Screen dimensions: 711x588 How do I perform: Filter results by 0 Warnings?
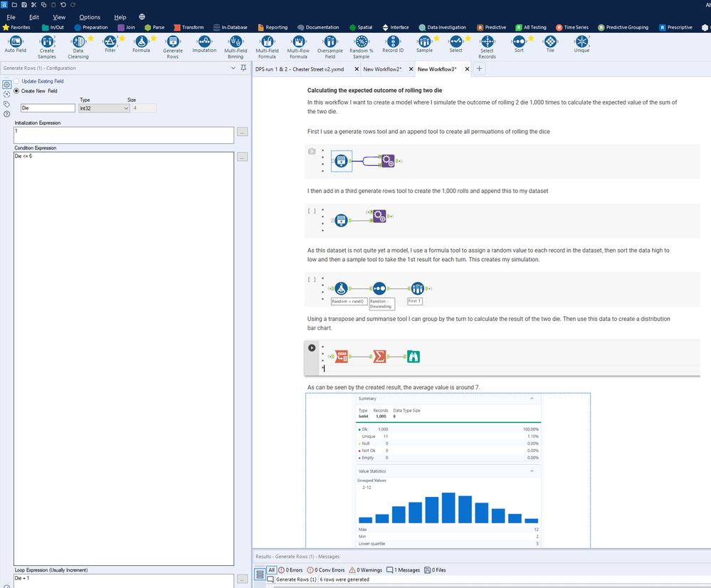[x=366, y=570]
